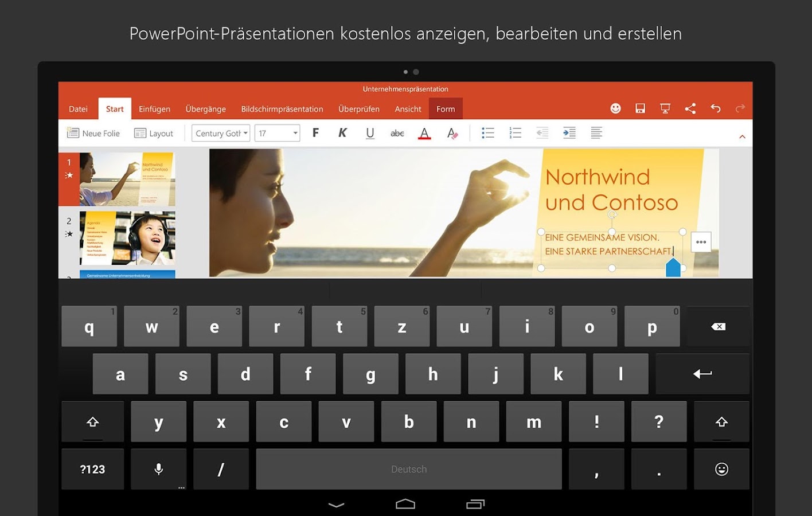
Task: Open the Century Gothic font dropdown
Action: pos(220,132)
